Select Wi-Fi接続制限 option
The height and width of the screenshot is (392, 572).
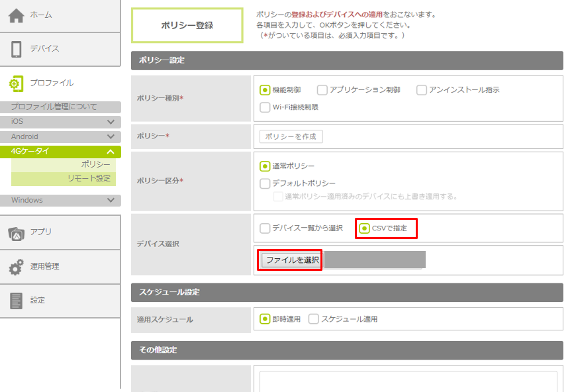265,107
